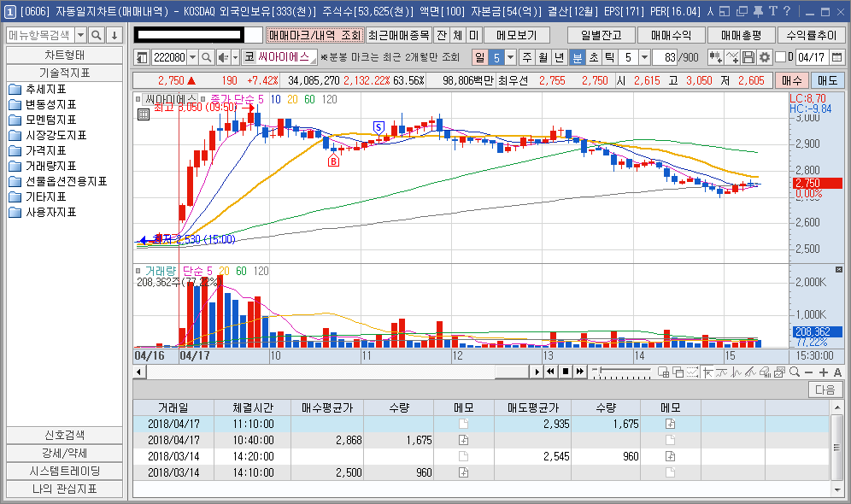851x504 pixels.
Task: Select the 주 (weekly) period toggle
Action: [527, 57]
